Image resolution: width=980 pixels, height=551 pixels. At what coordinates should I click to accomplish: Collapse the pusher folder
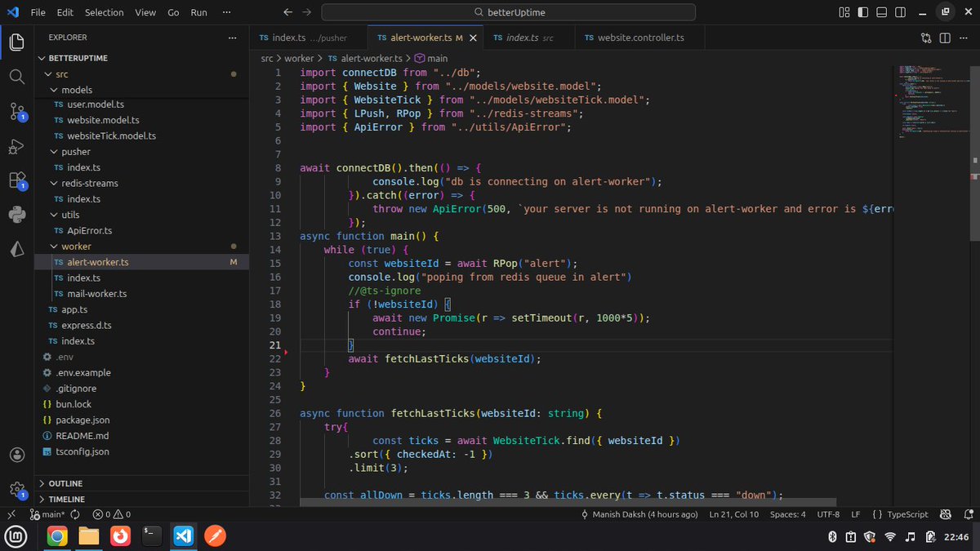tap(54, 152)
